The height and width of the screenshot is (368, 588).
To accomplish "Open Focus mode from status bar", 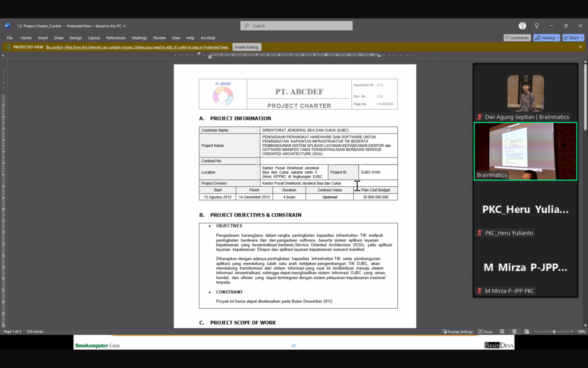I will [x=484, y=332].
